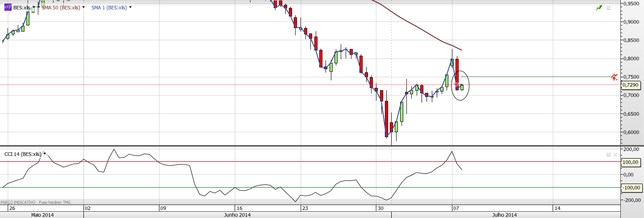This screenshot has width=644, height=218.
Task: Open the SMA 50 indicator dropdown arrow
Action: tap(84, 8)
